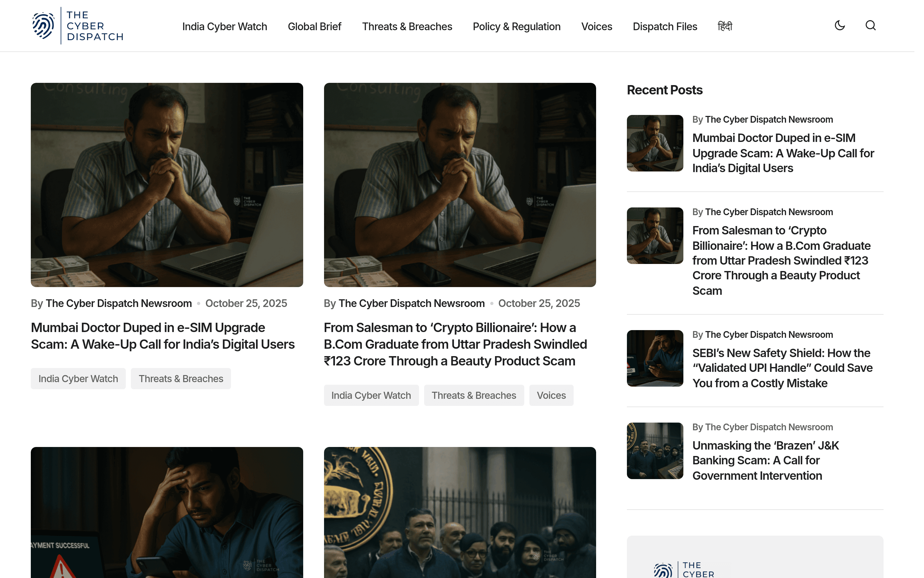Select India Cyber Watch tag under Crypto article

(371, 395)
